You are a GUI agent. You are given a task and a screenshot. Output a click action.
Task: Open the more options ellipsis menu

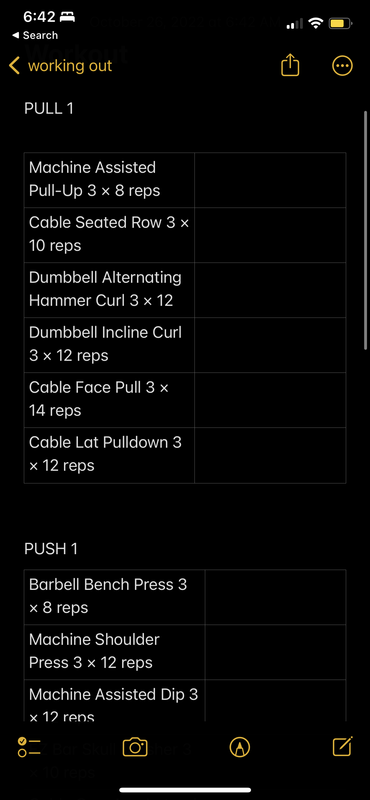342,66
